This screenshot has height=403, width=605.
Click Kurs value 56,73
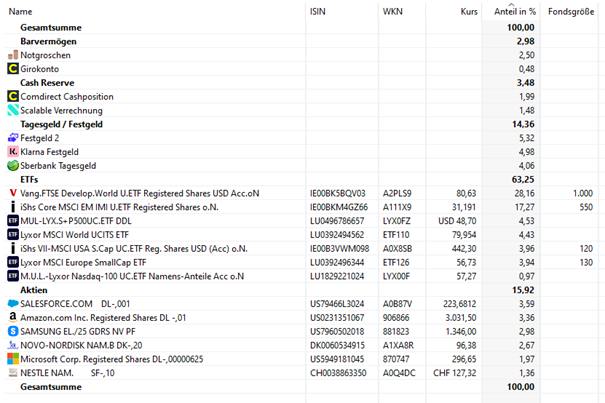(x=466, y=262)
